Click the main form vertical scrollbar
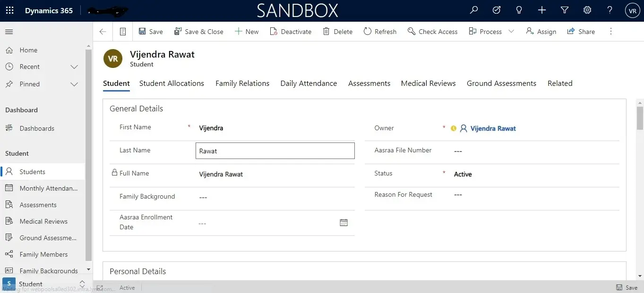The width and height of the screenshot is (644, 293). click(640, 118)
